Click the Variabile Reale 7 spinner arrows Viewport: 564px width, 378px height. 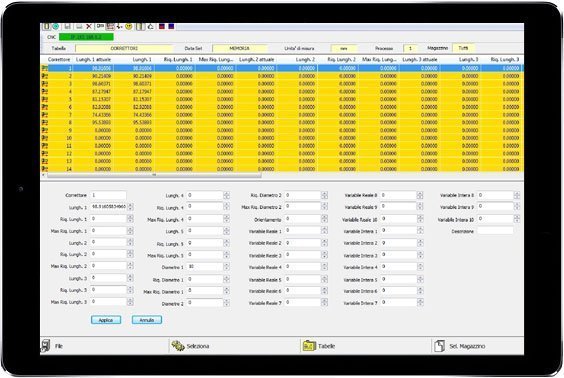coord(324,303)
